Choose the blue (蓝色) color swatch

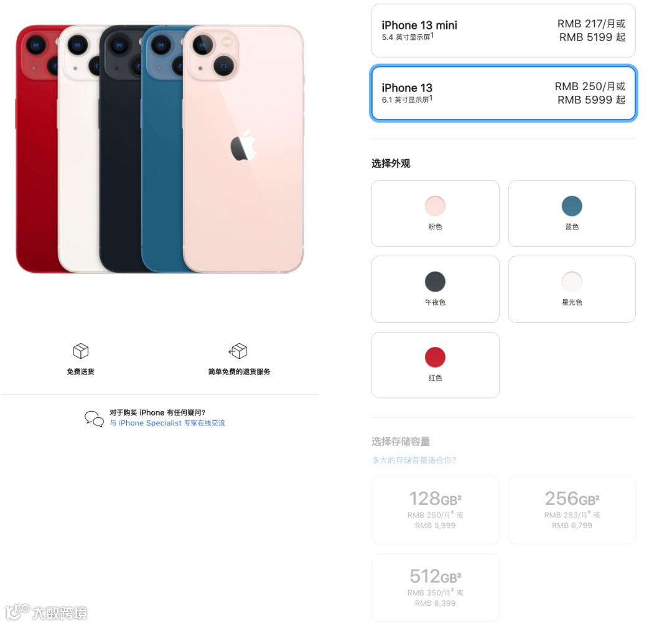click(572, 213)
